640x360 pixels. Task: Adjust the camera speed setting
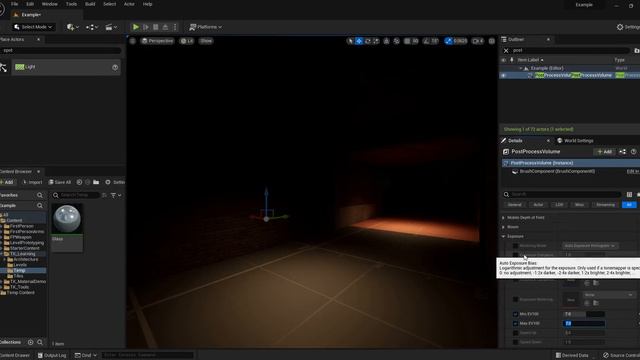[478, 41]
